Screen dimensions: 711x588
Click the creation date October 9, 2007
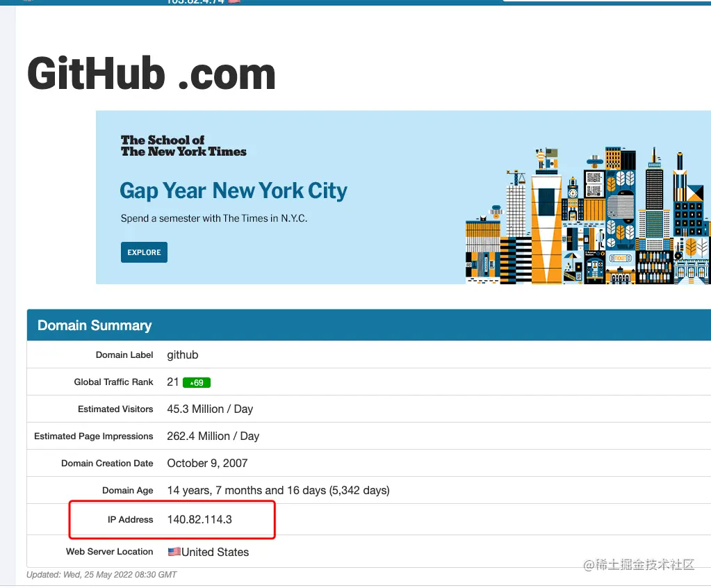(207, 464)
